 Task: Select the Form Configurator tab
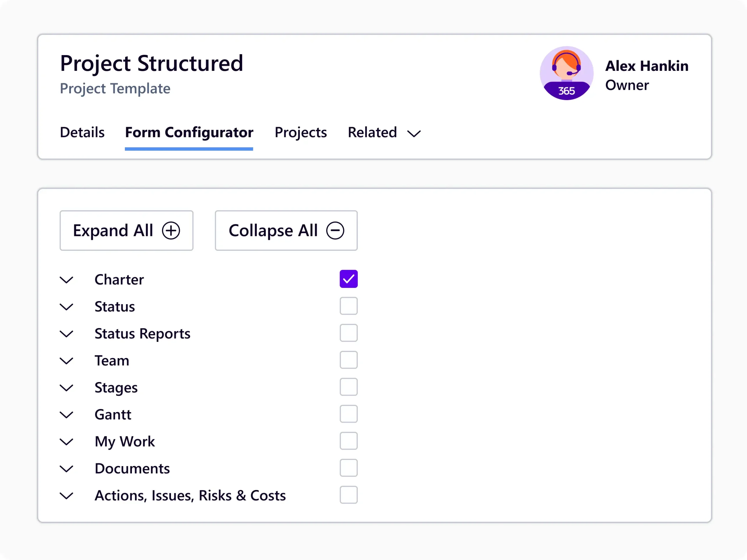[189, 132]
